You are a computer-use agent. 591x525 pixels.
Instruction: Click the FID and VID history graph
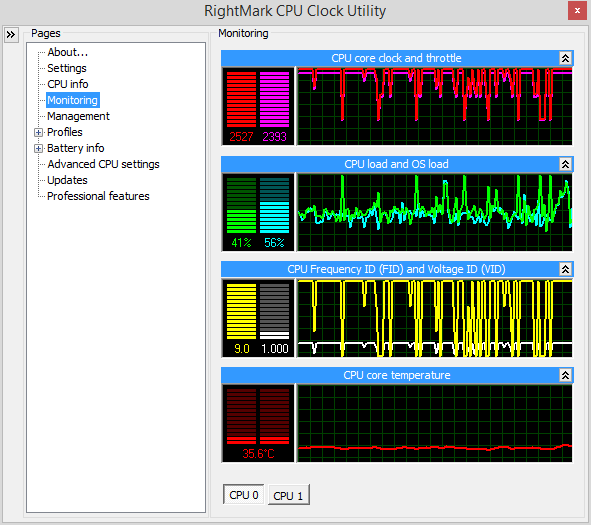click(x=435, y=318)
